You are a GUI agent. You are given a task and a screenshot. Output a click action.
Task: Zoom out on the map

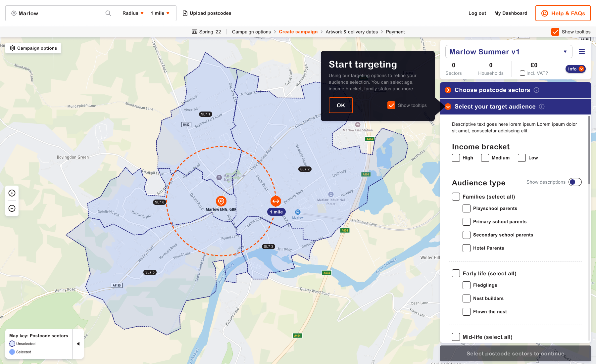(x=12, y=208)
